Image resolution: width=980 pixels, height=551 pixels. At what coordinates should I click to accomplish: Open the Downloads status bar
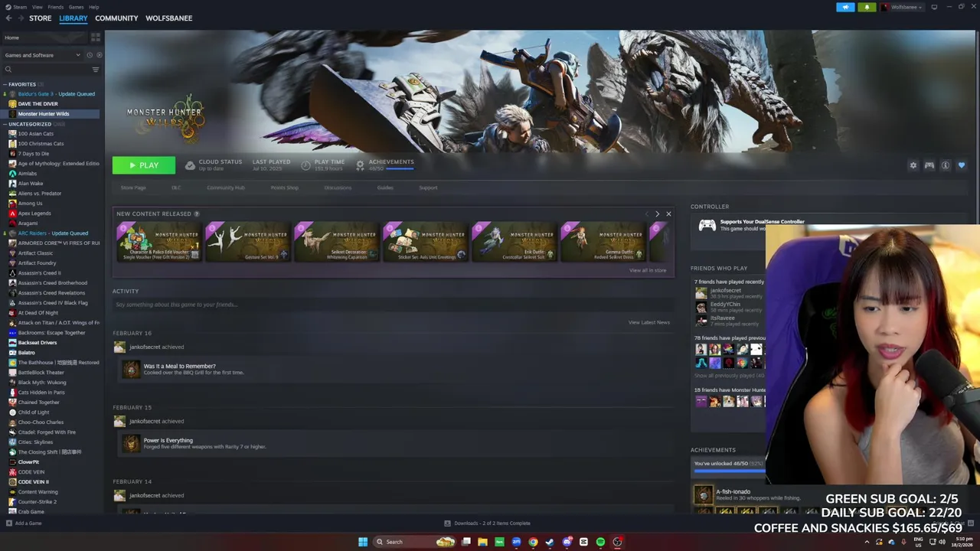(487, 523)
